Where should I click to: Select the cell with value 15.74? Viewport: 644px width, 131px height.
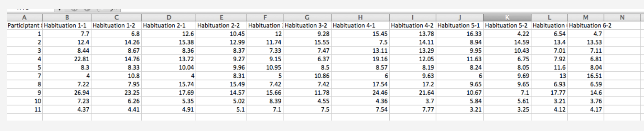[168, 84]
